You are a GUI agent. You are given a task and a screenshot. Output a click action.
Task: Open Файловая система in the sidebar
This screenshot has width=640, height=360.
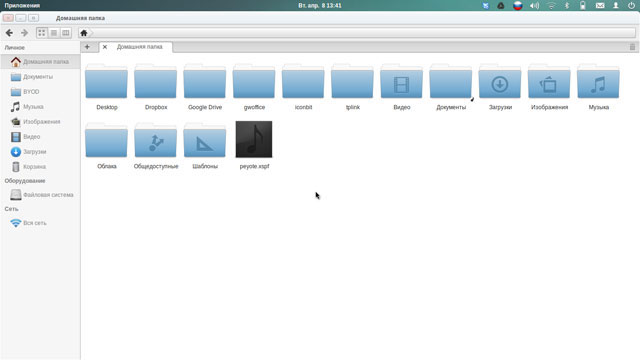pyautogui.click(x=40, y=195)
